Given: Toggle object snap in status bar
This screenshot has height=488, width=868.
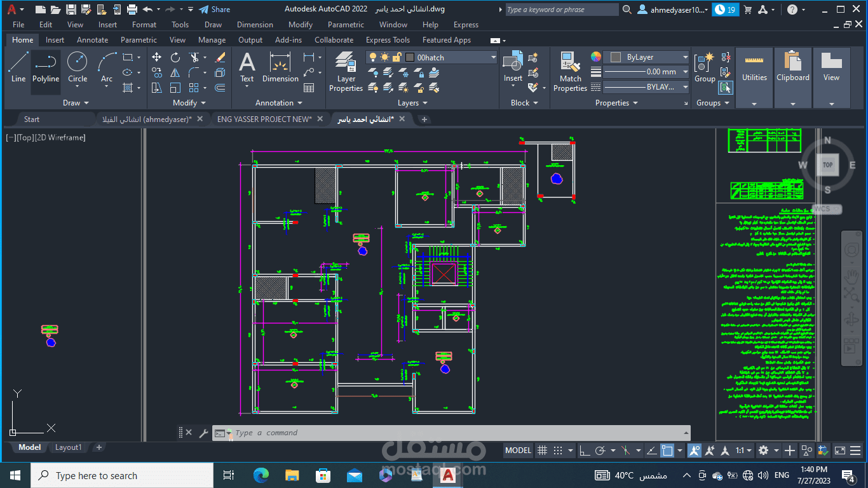Looking at the screenshot, I should 667,451.
